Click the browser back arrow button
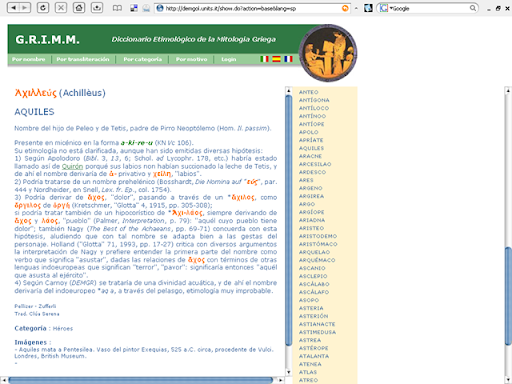 (x=13, y=8)
